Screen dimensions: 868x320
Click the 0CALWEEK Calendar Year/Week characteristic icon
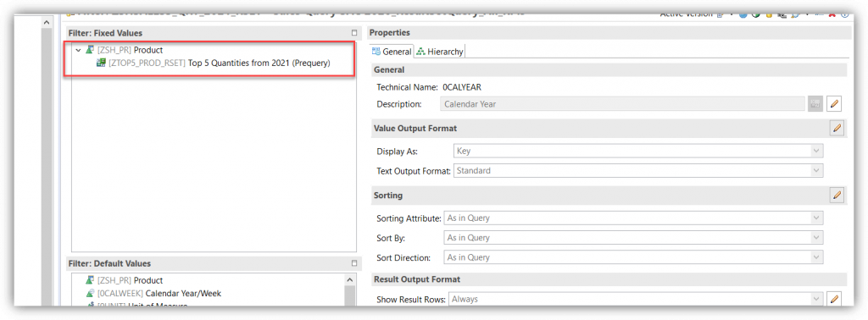point(89,294)
